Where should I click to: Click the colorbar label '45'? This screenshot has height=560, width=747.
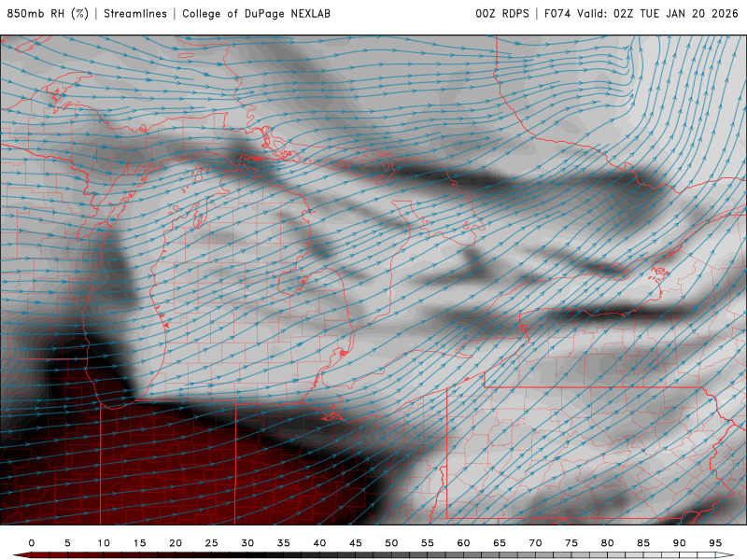[x=356, y=543]
